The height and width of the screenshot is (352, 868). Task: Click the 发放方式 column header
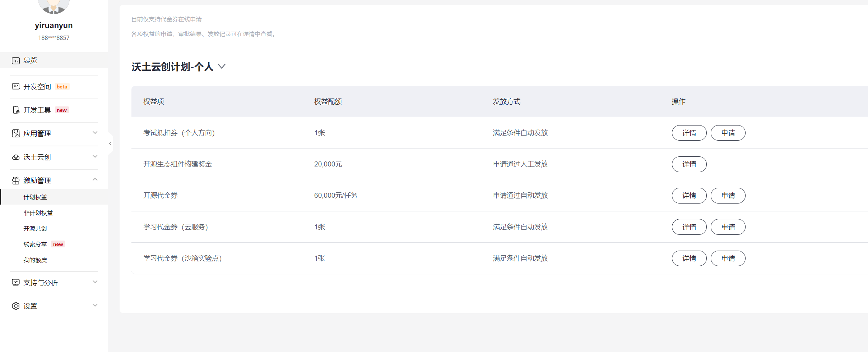(x=506, y=101)
